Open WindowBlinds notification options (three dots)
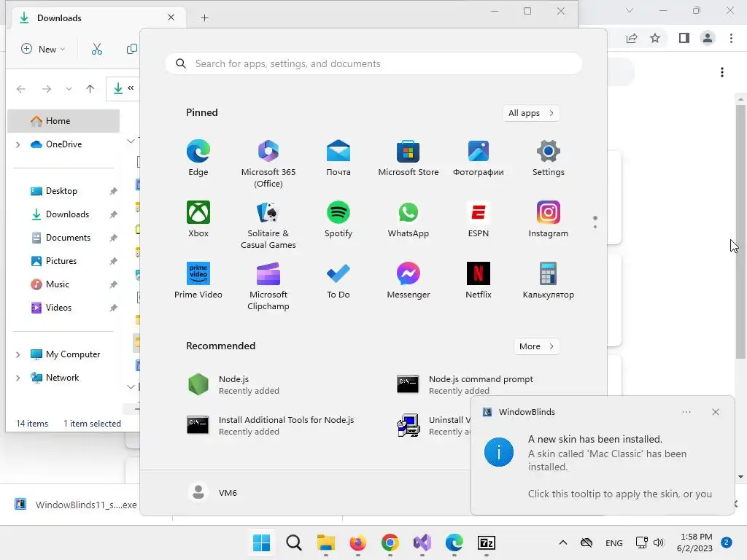 tap(686, 412)
